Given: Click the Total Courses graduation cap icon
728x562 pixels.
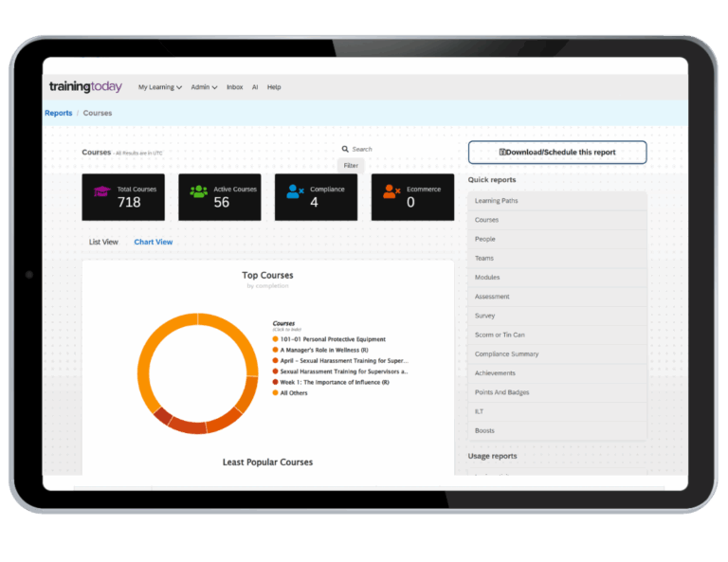Looking at the screenshot, I should pyautogui.click(x=101, y=191).
